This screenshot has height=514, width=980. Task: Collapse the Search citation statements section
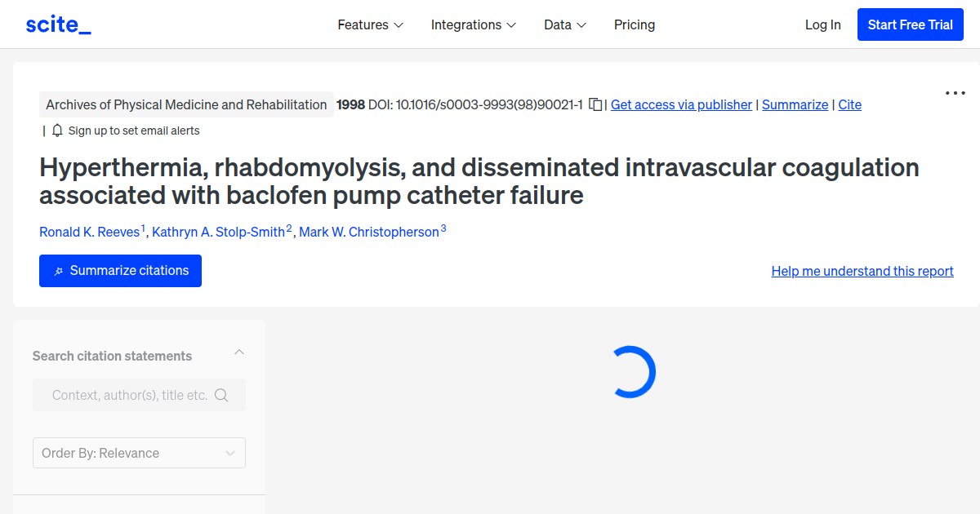239,352
